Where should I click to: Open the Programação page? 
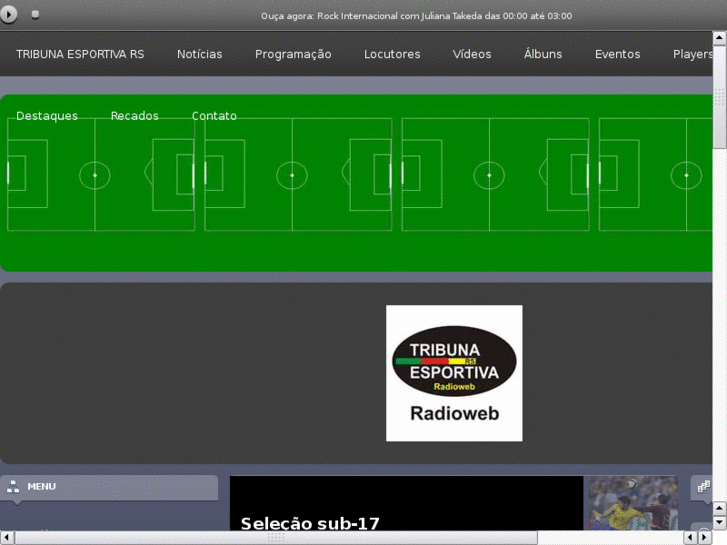coord(293,54)
